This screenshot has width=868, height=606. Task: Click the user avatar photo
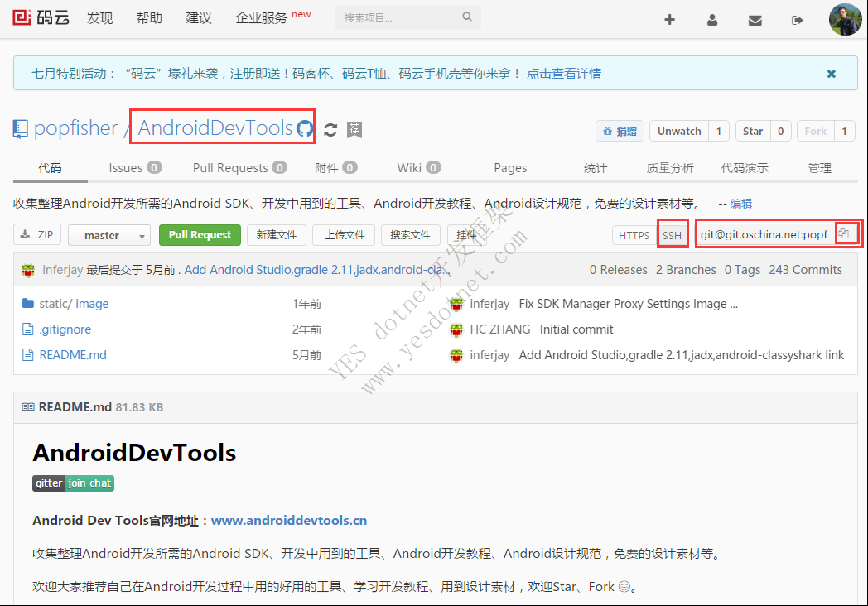[845, 19]
